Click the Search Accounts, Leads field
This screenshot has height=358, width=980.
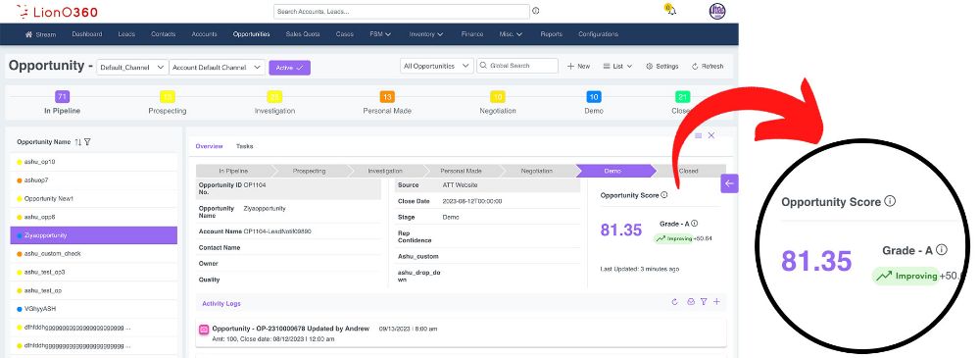pyautogui.click(x=401, y=11)
